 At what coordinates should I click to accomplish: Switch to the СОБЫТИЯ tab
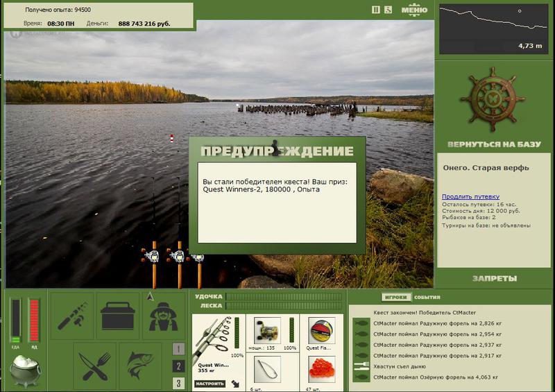pyautogui.click(x=427, y=297)
